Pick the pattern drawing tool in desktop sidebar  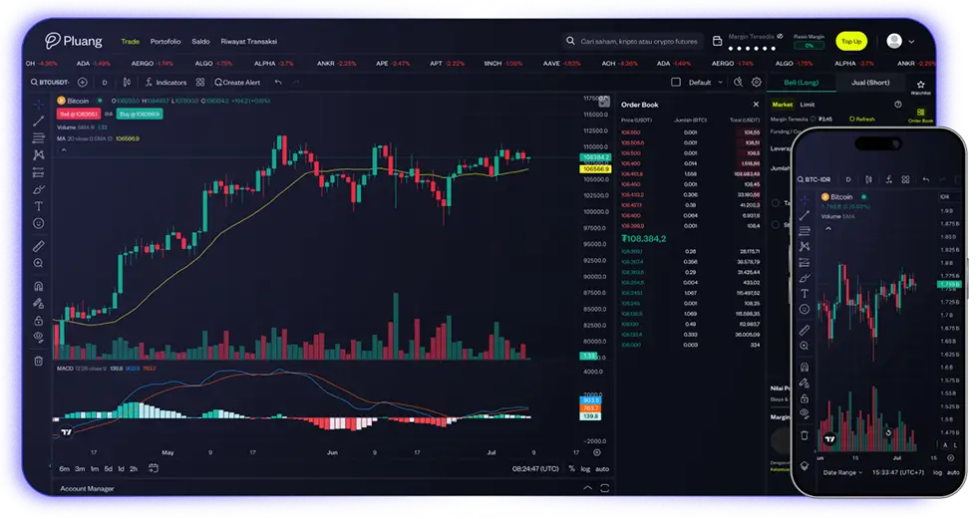pyautogui.click(x=39, y=154)
